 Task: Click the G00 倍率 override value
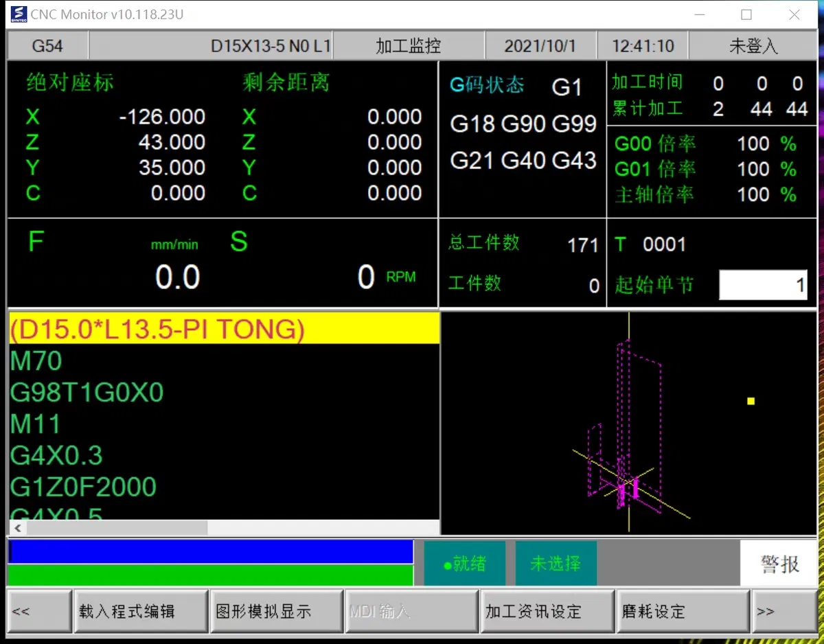(x=753, y=143)
